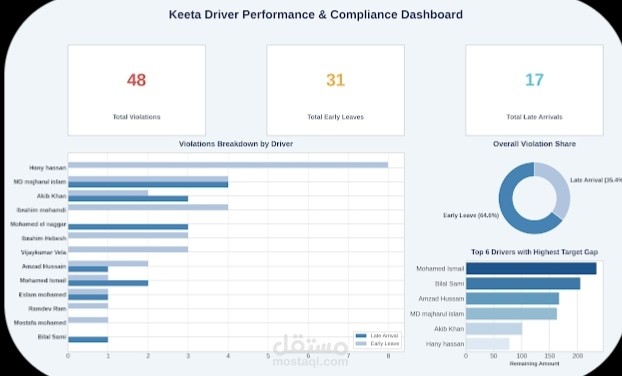The height and width of the screenshot is (376, 622).
Task: Select Mostafa mohamed driver label
Action: (40, 323)
